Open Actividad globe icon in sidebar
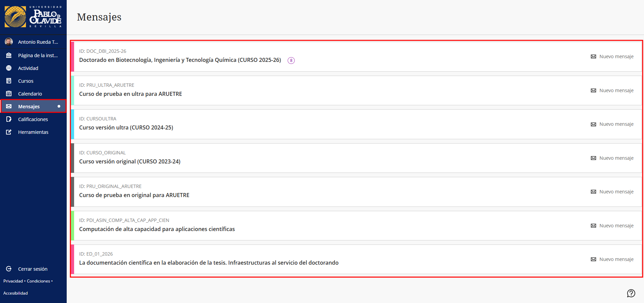 tap(9, 68)
